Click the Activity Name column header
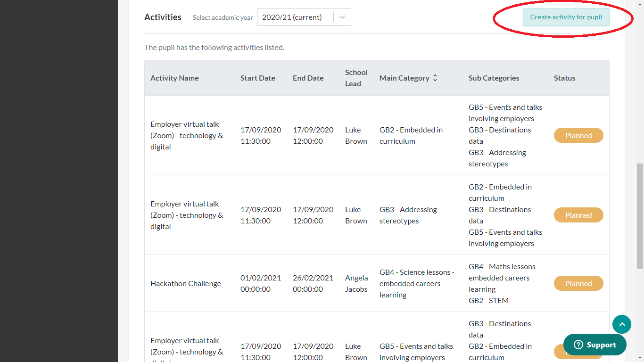Viewport: 644px width, 362px height. click(174, 78)
